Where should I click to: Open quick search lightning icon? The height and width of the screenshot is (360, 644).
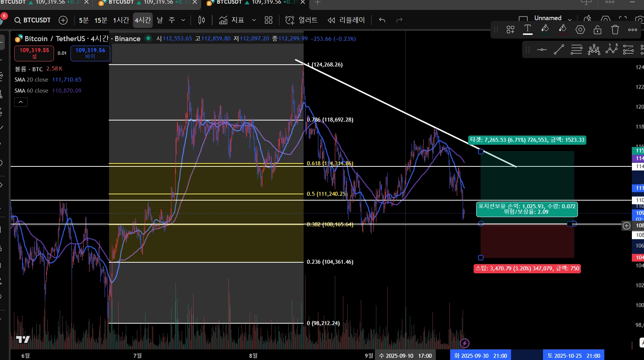(x=587, y=19)
